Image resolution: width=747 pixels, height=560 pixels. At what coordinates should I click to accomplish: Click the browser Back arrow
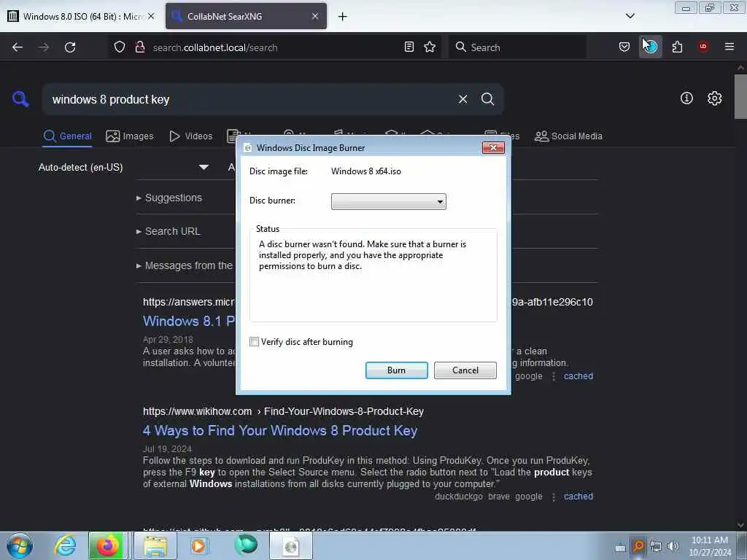coord(18,47)
